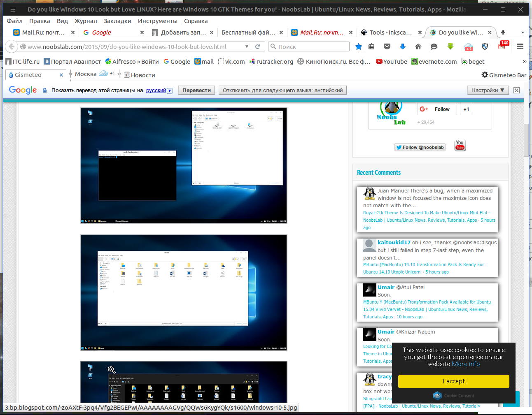The width and height of the screenshot is (532, 415).
Task: Close the first Mail.Ru tab
Action: [73, 32]
